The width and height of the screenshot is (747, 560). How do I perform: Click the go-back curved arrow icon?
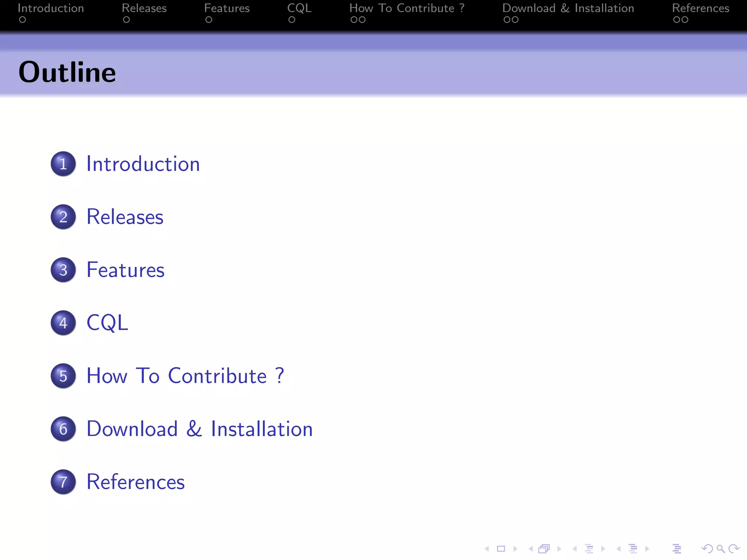pyautogui.click(x=707, y=549)
